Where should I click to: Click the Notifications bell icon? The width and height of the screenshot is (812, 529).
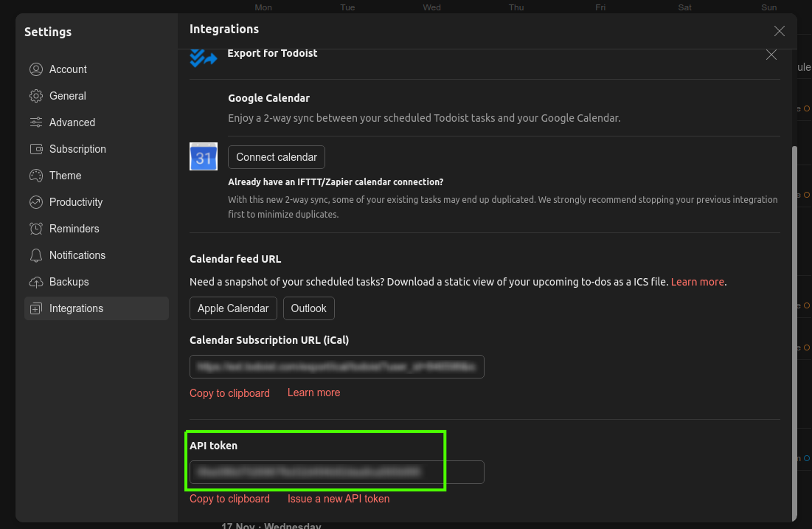35,255
